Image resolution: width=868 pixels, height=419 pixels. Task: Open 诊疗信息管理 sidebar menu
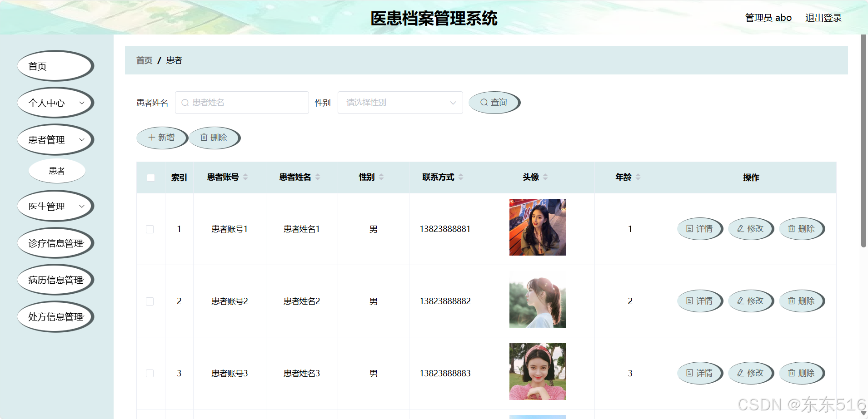[55, 243]
